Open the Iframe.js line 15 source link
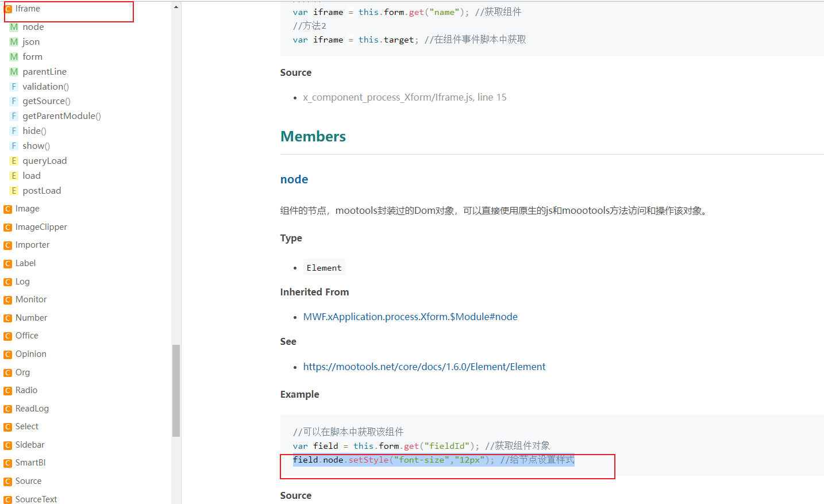Viewport: 824px width, 504px height. (x=405, y=97)
